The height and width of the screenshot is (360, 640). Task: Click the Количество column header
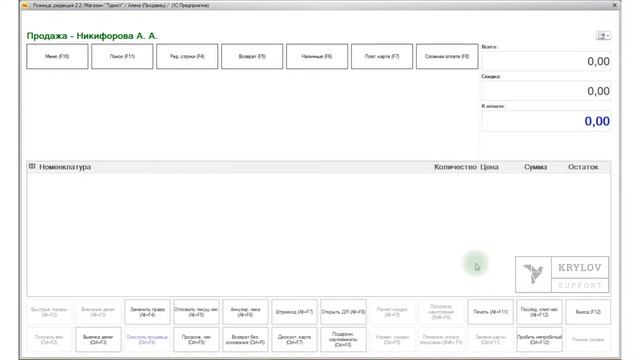pos(455,167)
